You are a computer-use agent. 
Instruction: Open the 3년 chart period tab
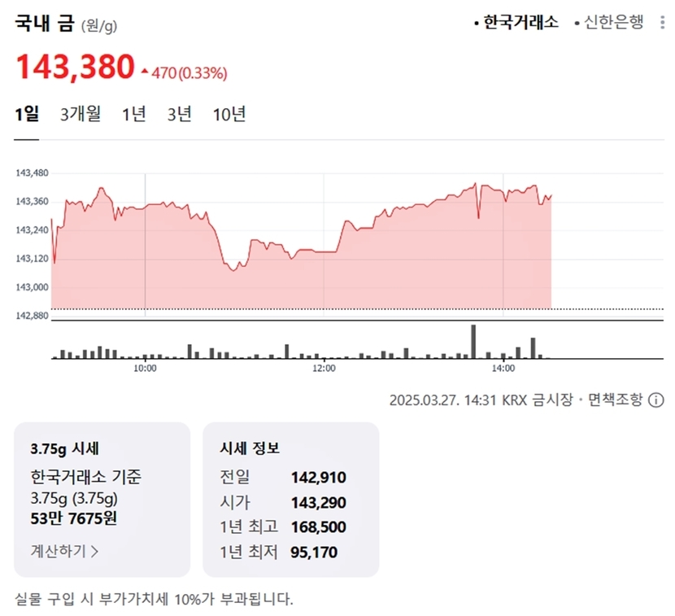point(180,114)
